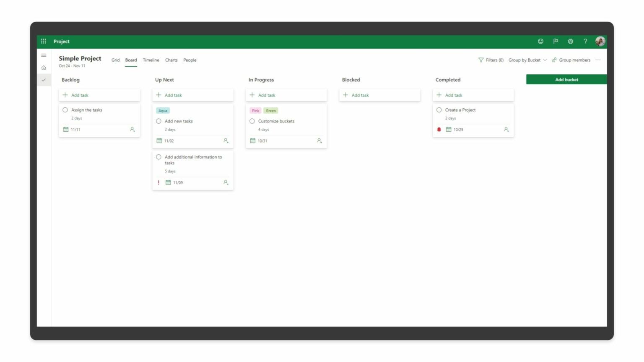Image resolution: width=644 pixels, height=362 pixels.
Task: Click the Home icon in the sidebar
Action: [x=44, y=67]
